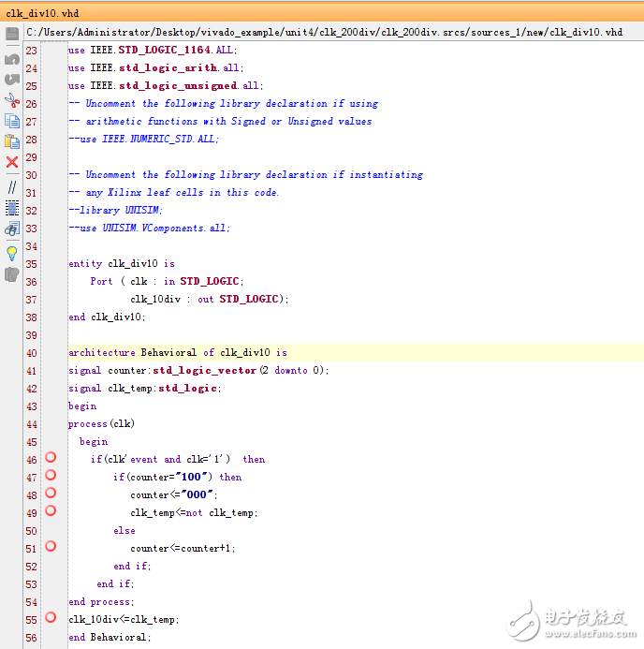Click the 'use IEEE.STD_LOGIC_1164.ALL;' line
The width and height of the screenshot is (644, 649).
click(153, 50)
